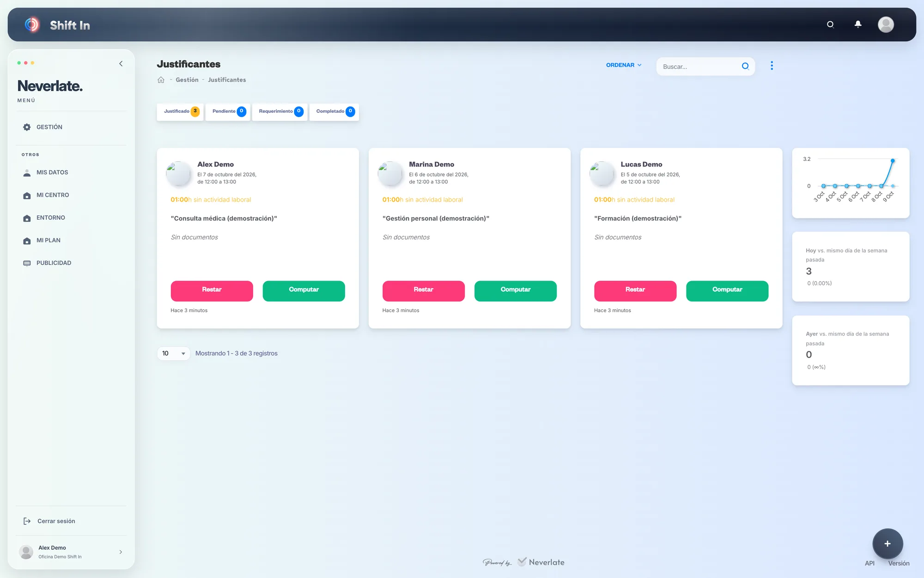Click Restar on Marina Demo card
Image resolution: width=924 pixels, height=578 pixels.
click(423, 291)
